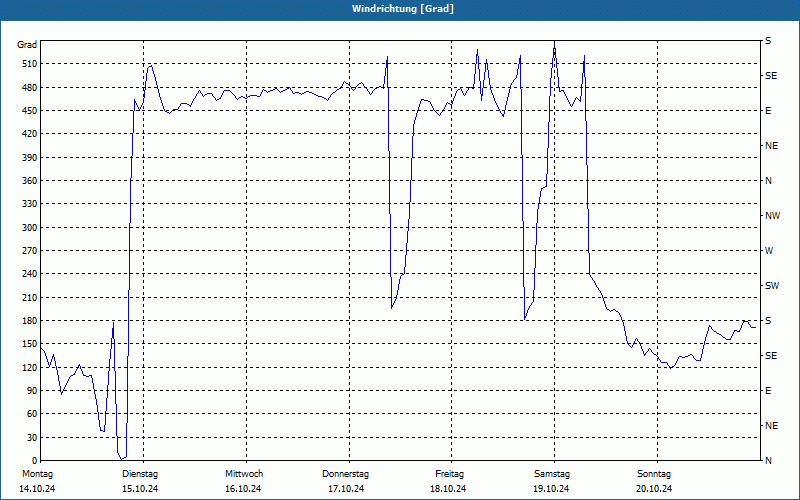The image size is (800, 500).
Task: Click the date 20.10.24
Action: [x=654, y=489]
